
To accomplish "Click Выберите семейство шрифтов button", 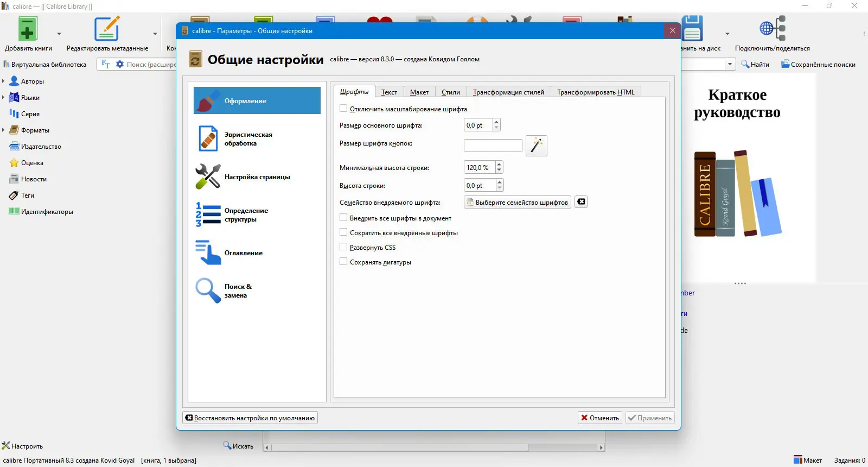I will point(518,202).
